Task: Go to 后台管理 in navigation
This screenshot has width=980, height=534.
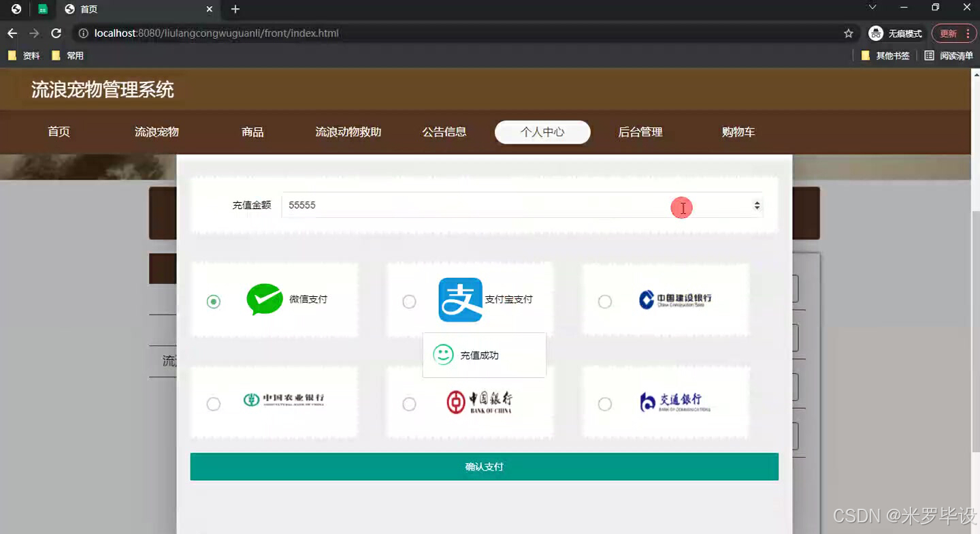Action: [640, 132]
